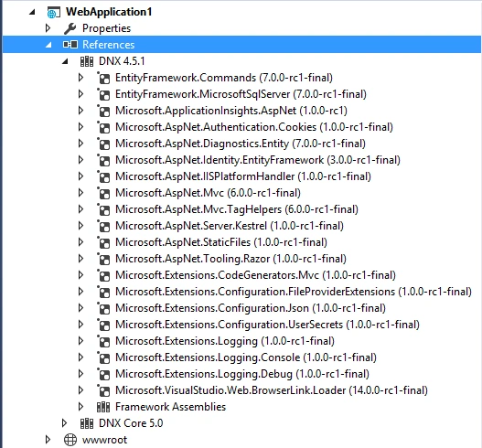Click the Authentication.Cookies package icon
This screenshot has height=448, width=482.
point(103,127)
